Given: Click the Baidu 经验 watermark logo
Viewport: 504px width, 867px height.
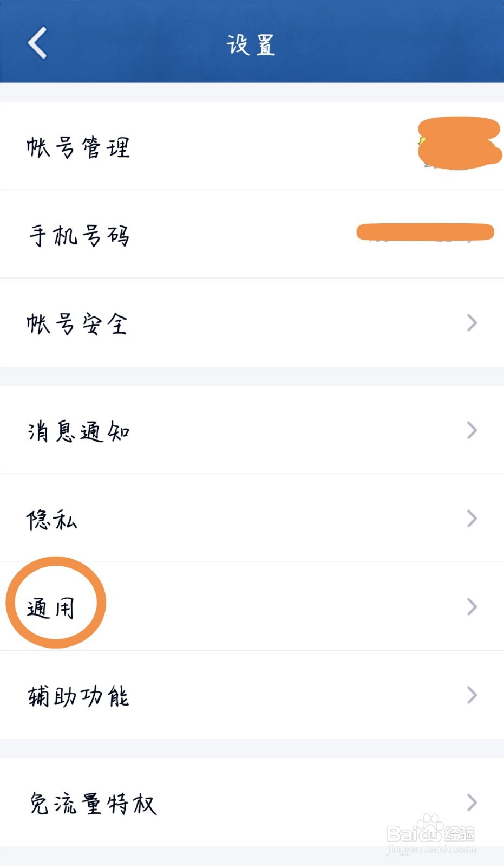Looking at the screenshot, I should (431, 830).
